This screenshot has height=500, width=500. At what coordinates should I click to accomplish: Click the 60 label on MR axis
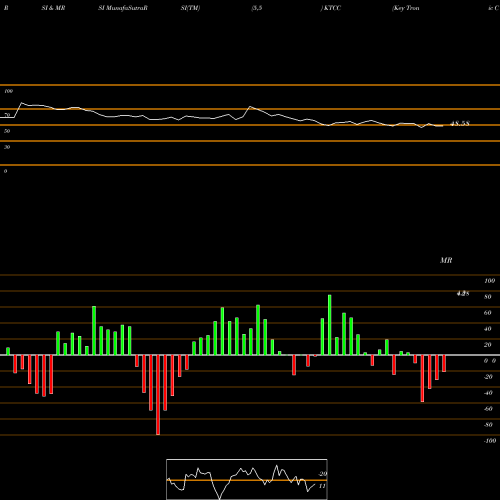click(x=488, y=313)
